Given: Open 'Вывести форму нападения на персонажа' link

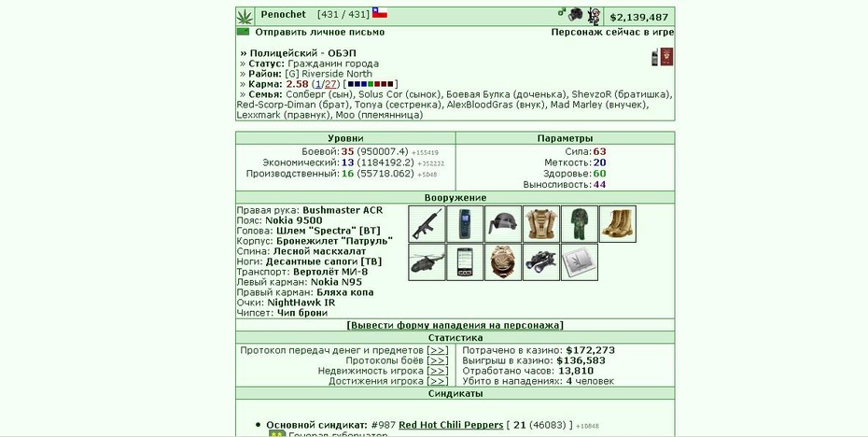Looking at the screenshot, I should [x=455, y=325].
